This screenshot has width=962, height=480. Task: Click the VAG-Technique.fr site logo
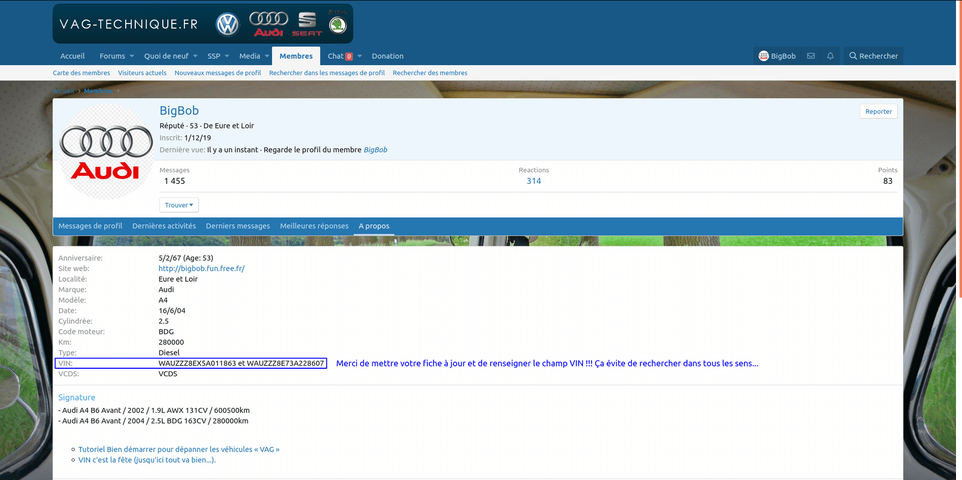click(202, 23)
